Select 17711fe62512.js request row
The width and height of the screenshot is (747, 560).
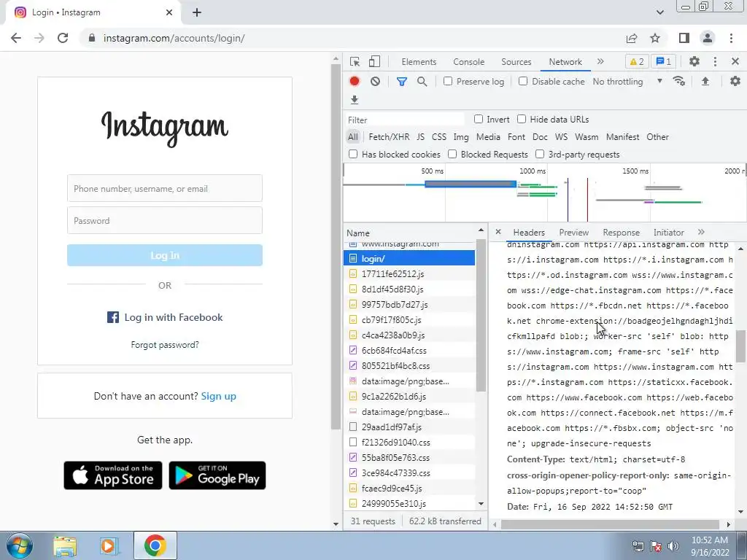(409, 274)
